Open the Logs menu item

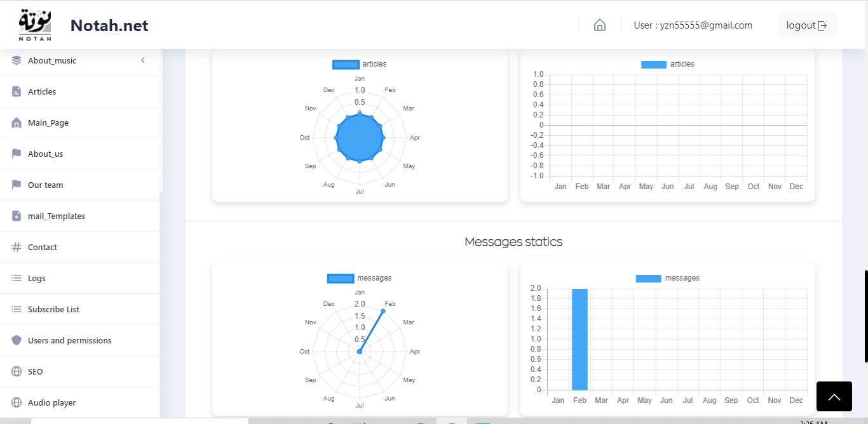pos(37,279)
